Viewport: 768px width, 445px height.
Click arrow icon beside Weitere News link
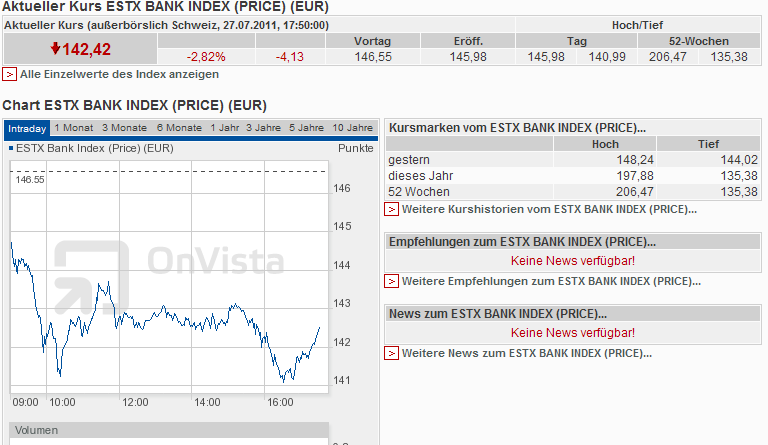point(391,353)
